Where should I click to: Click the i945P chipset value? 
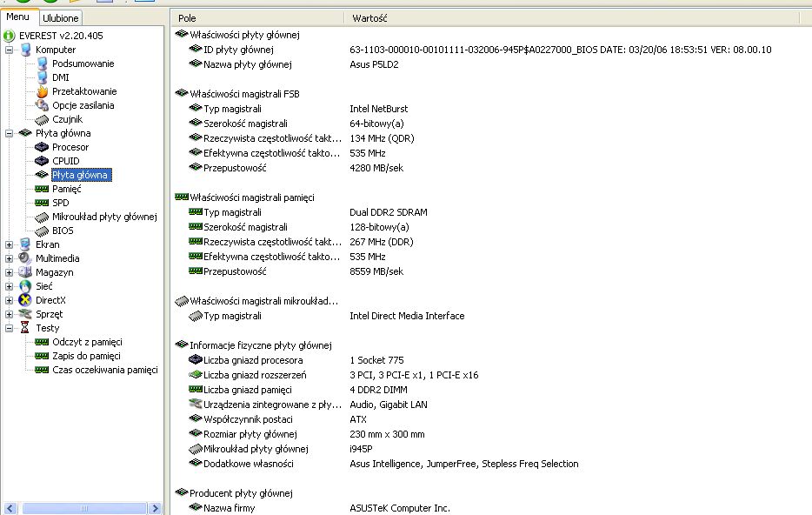(361, 449)
